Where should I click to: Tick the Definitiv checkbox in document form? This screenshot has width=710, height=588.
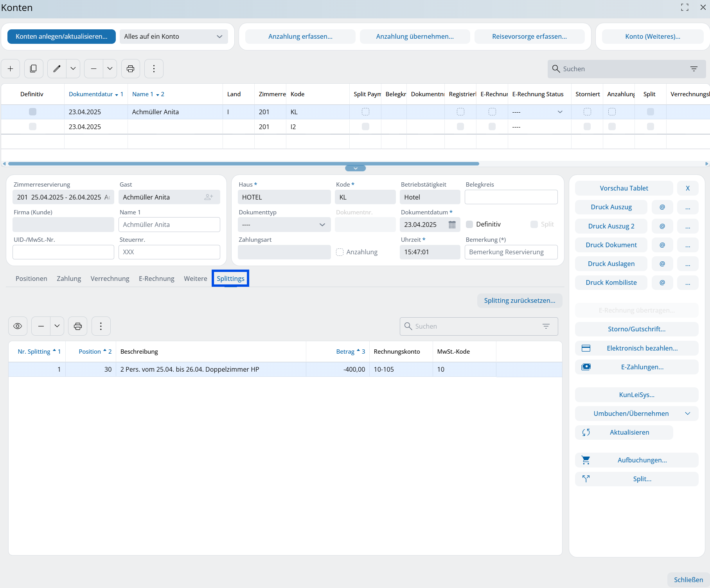469,224
